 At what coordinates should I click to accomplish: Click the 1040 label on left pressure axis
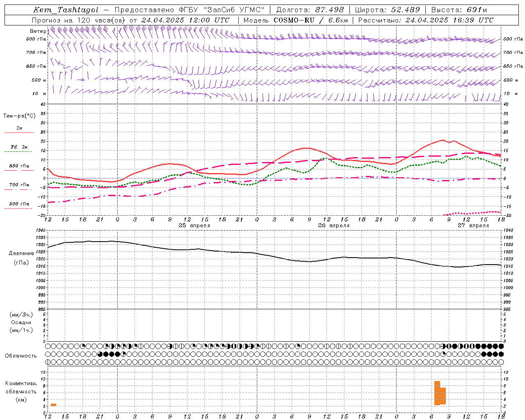41,231
